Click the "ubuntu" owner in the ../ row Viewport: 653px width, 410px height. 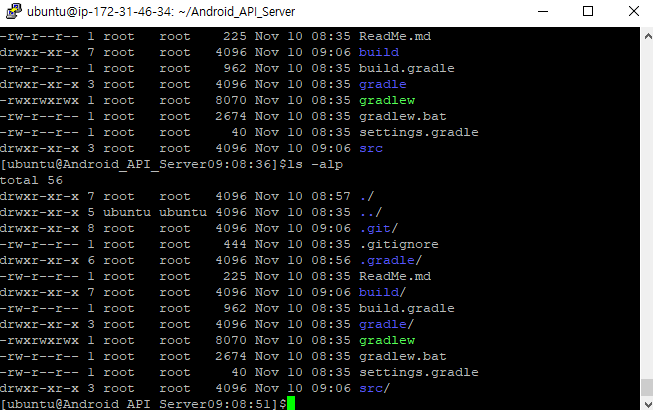(127, 212)
